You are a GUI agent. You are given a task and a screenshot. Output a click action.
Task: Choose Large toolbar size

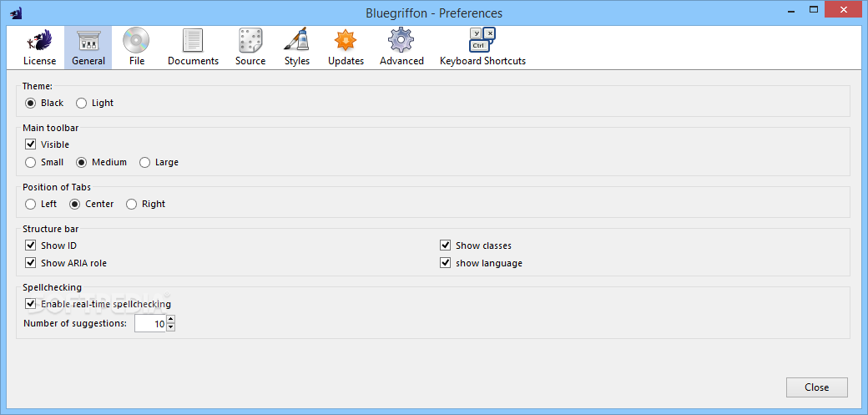pyautogui.click(x=144, y=163)
